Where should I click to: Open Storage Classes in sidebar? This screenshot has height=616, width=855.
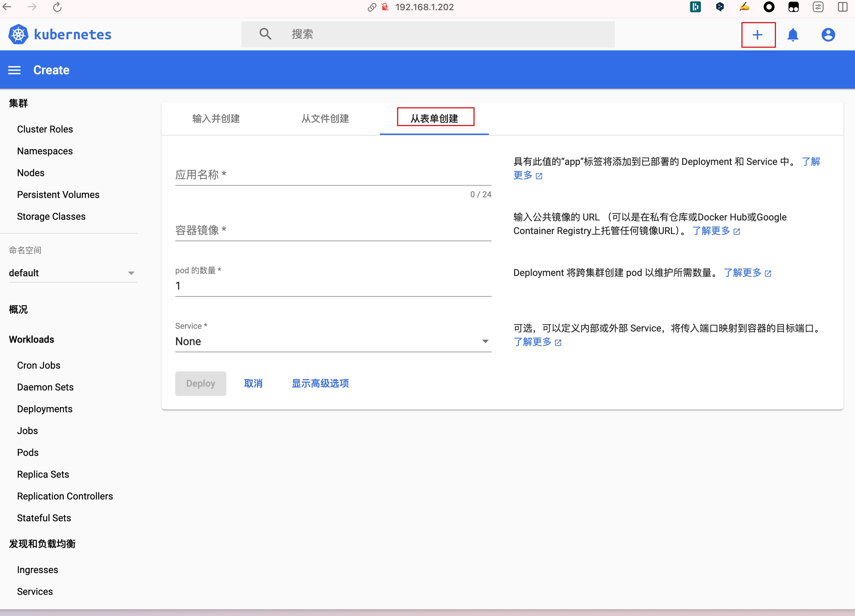[x=51, y=217]
